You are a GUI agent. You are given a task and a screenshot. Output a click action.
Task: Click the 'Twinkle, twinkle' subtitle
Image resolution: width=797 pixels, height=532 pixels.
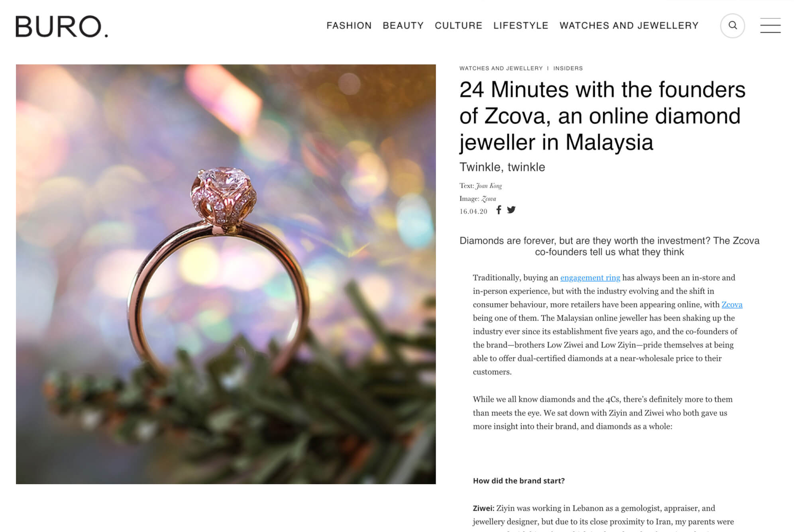click(502, 167)
